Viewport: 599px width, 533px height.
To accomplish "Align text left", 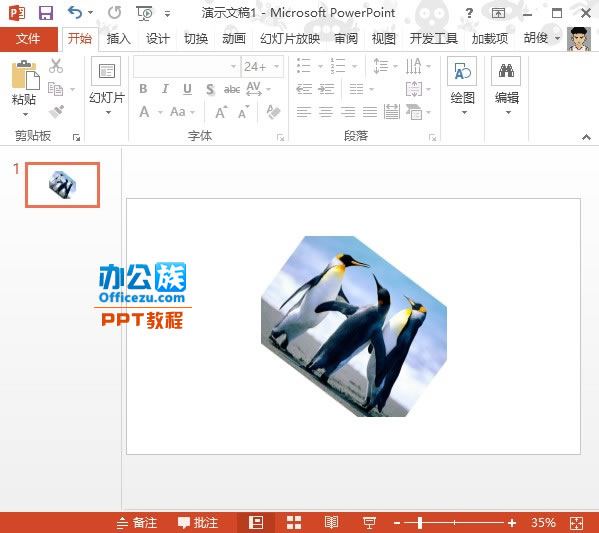I will pos(304,112).
